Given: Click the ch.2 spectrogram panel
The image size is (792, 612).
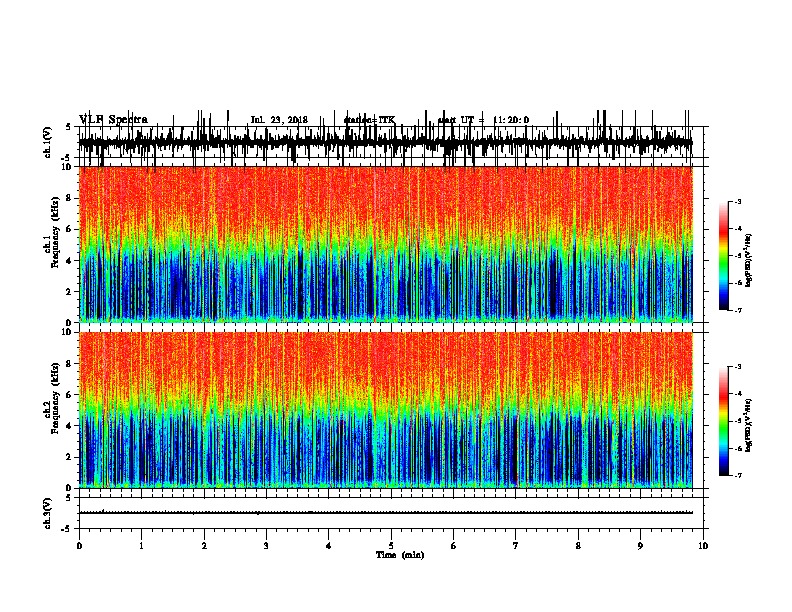Looking at the screenshot, I should point(386,410).
